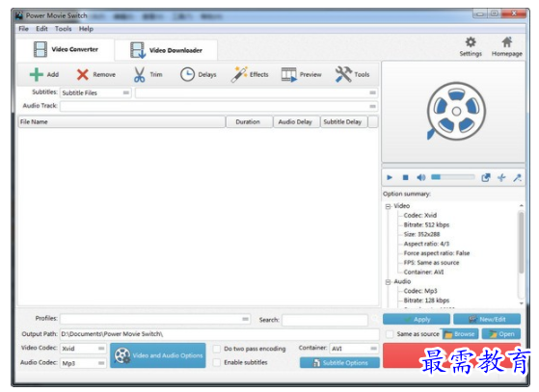Open the Audio Track dropdown

[219, 106]
